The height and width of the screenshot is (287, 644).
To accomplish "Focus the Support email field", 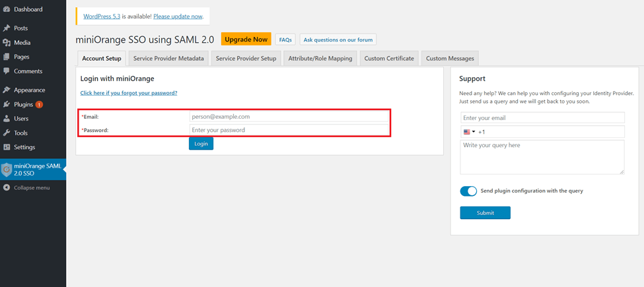I will 542,117.
